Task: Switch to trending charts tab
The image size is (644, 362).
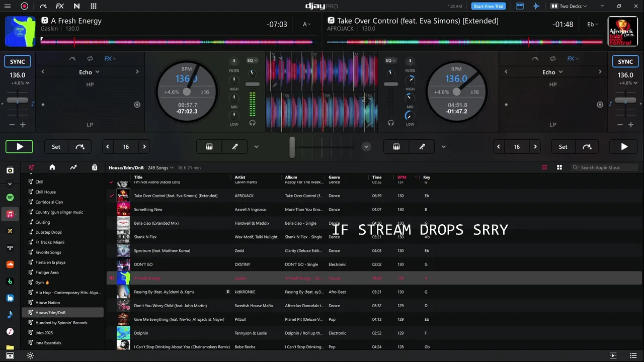Action: (73, 167)
